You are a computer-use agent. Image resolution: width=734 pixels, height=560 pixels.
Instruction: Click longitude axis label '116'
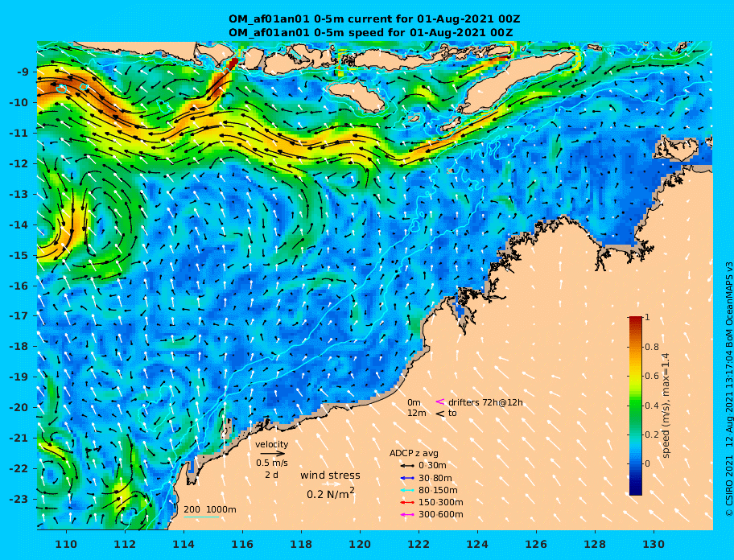point(242,544)
